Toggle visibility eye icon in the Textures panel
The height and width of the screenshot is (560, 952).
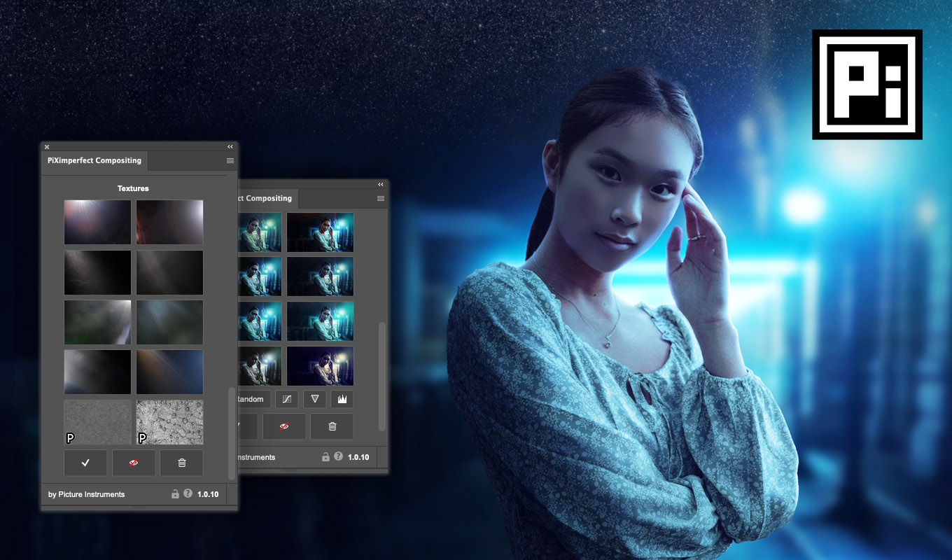coord(134,463)
